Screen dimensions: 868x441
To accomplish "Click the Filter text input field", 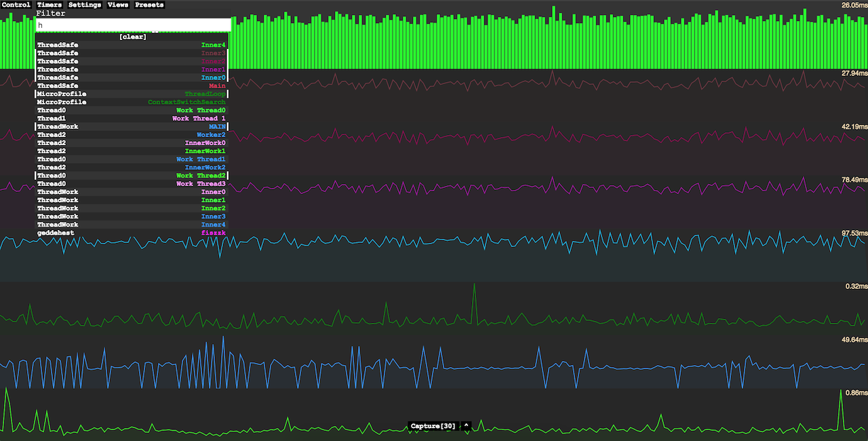I will click(133, 25).
